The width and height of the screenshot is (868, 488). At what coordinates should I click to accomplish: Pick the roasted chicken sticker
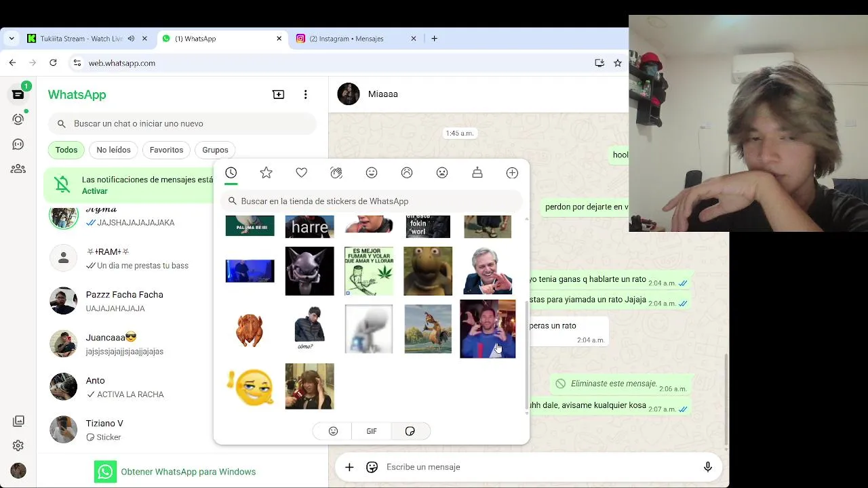coord(250,329)
